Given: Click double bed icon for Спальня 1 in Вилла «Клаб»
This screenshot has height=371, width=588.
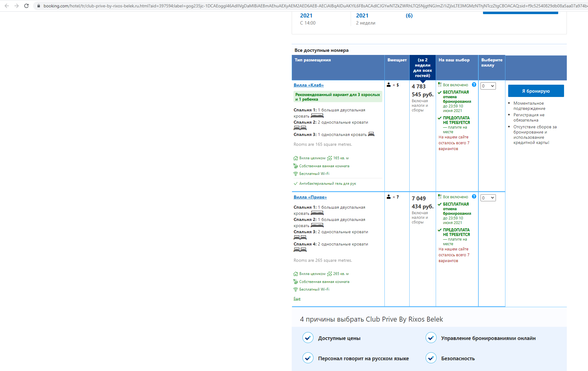Looking at the screenshot, I should (317, 116).
